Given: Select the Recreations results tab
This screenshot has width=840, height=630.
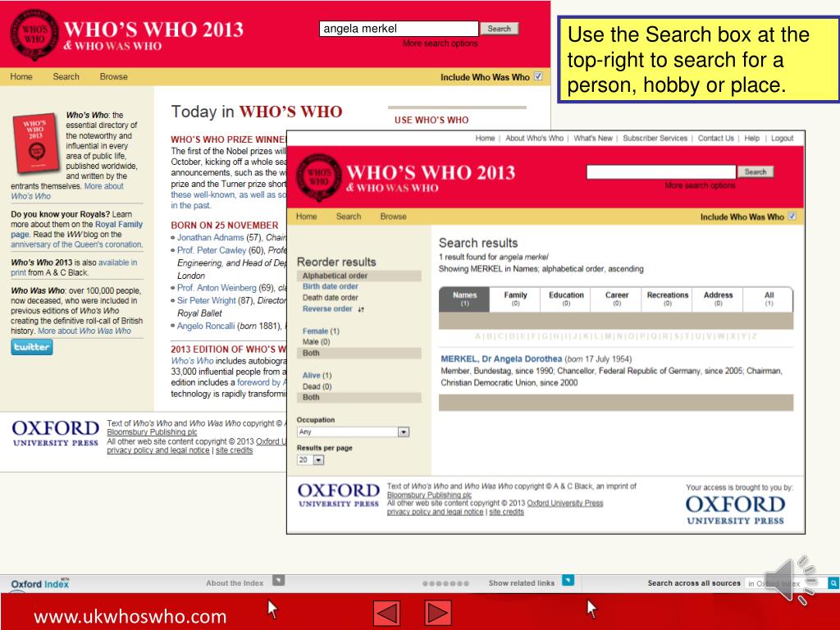Looking at the screenshot, I should 668,299.
